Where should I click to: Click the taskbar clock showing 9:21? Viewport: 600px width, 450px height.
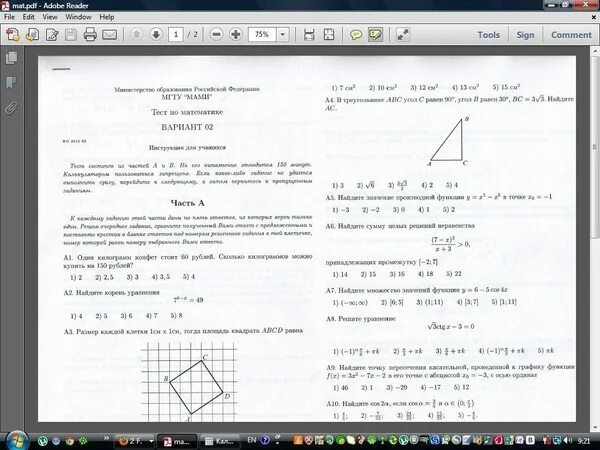(x=584, y=441)
